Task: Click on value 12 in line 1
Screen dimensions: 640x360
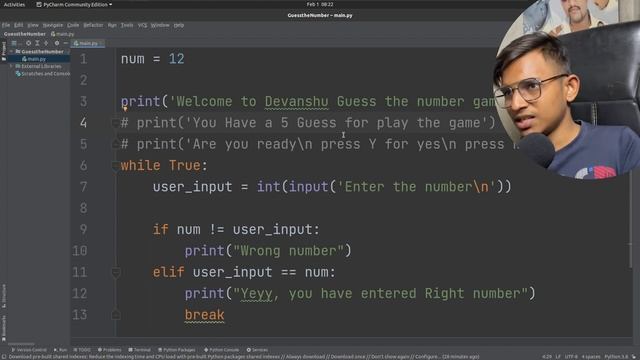Action: tap(176, 59)
